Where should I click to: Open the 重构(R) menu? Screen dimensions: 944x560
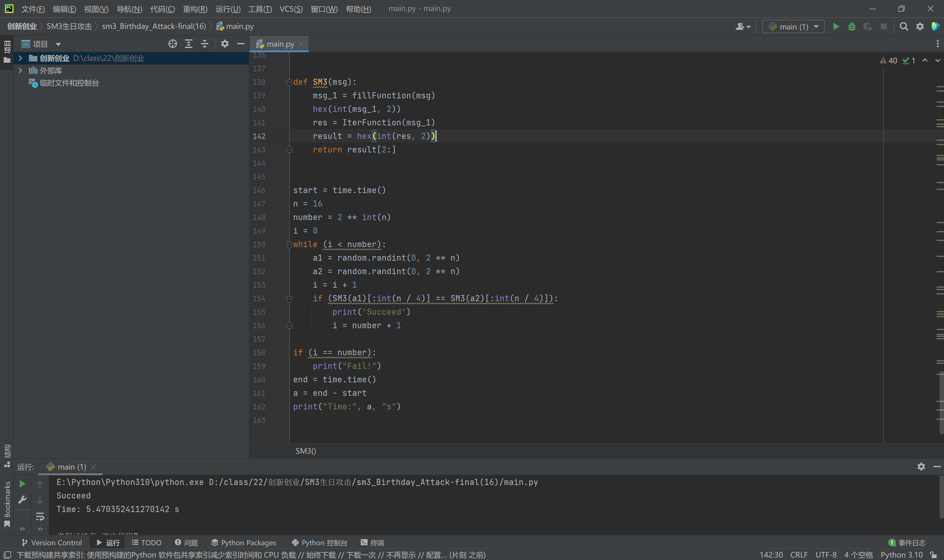(195, 9)
